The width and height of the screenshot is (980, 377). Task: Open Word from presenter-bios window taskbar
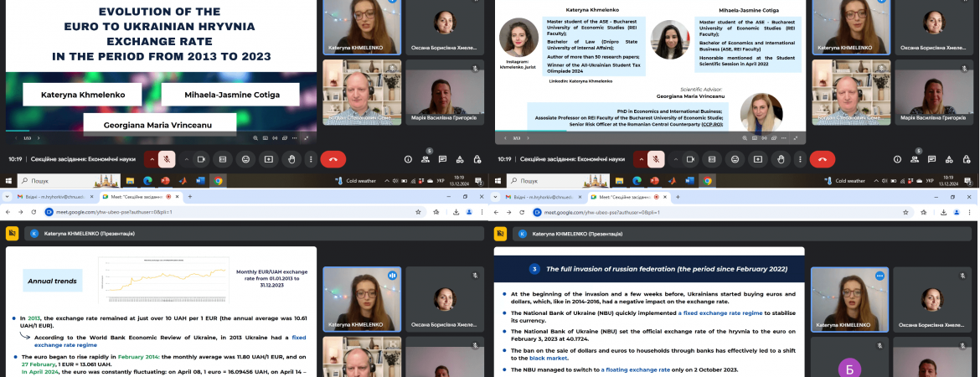(689, 181)
